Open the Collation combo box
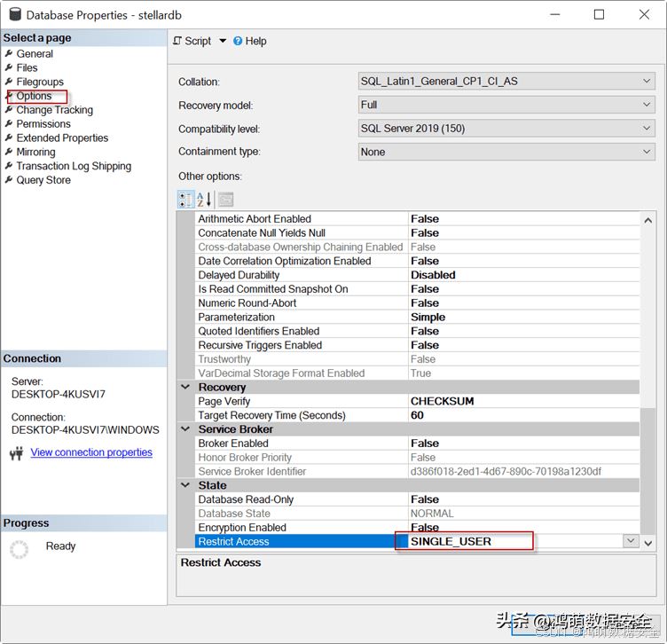 (506, 81)
